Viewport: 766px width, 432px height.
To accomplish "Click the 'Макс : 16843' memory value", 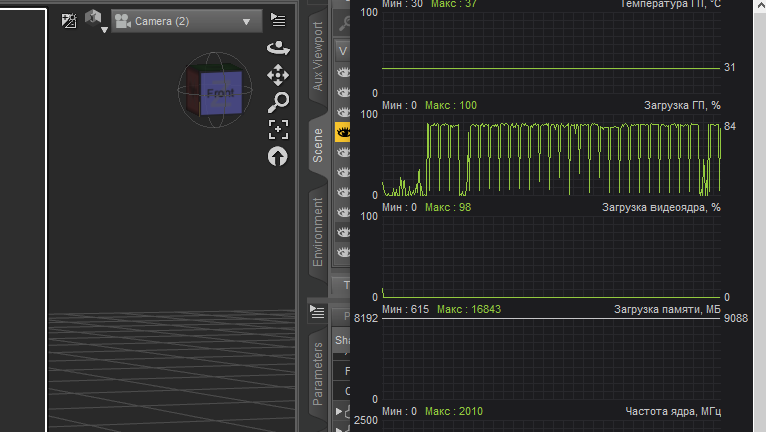I will 469,309.
